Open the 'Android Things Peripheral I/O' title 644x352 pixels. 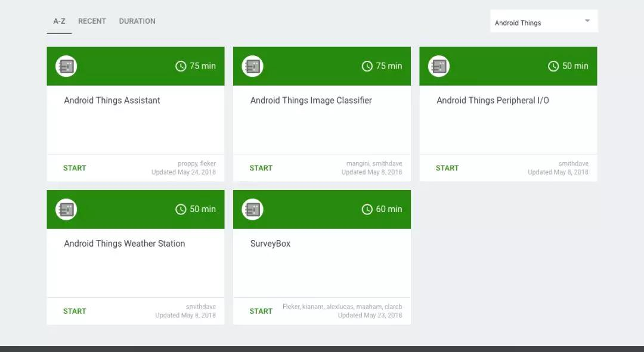[x=493, y=101]
